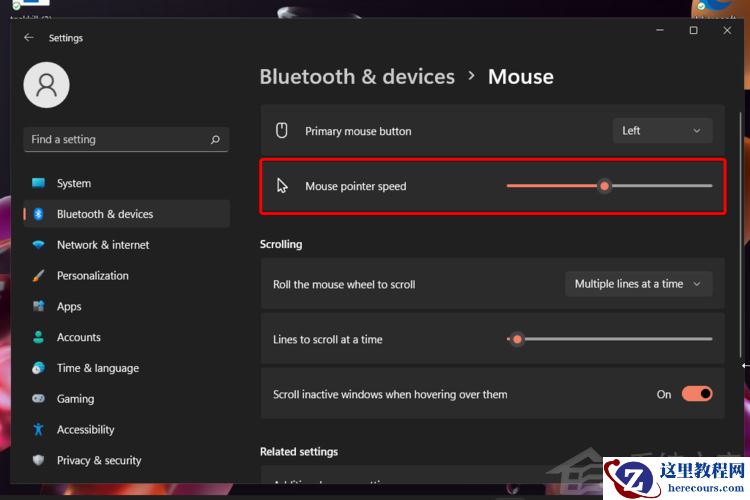Click the Related settings heading
The width and height of the screenshot is (750, 500).
coord(299,451)
